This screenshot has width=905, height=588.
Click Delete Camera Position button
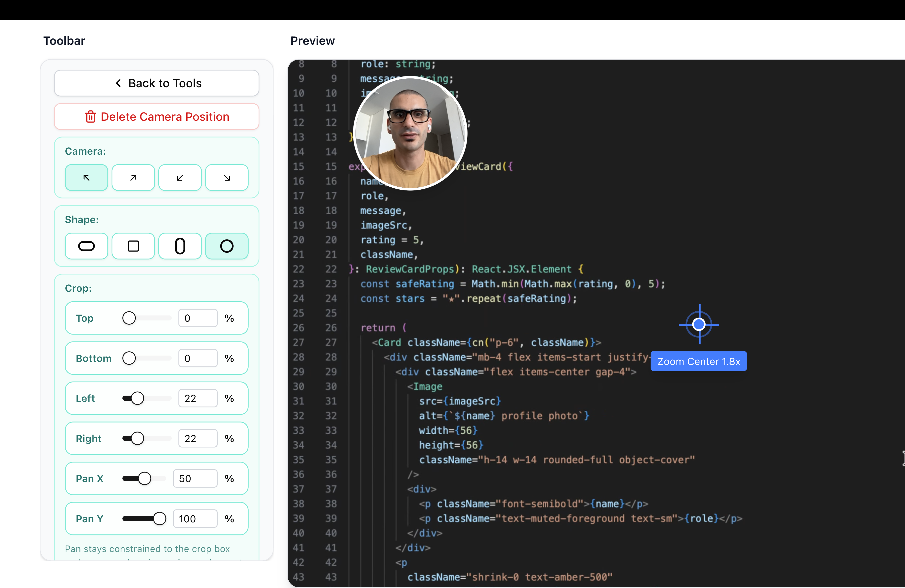(x=157, y=116)
